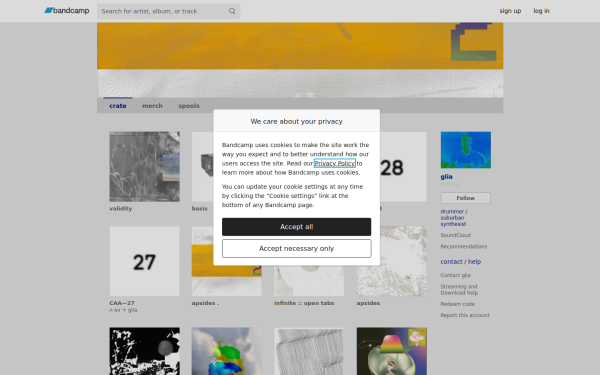Open the grey wavy lines album cover

(309, 351)
